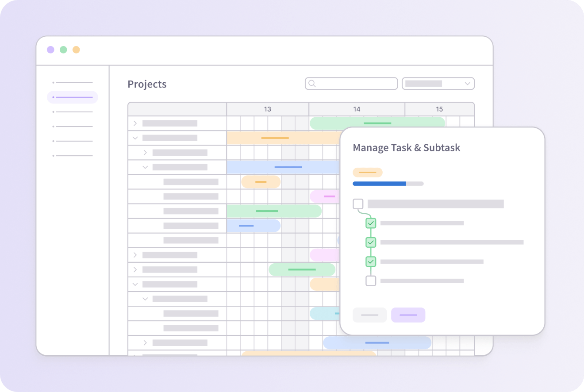
Task: Select column header 14 in the timeline
Action: click(357, 109)
